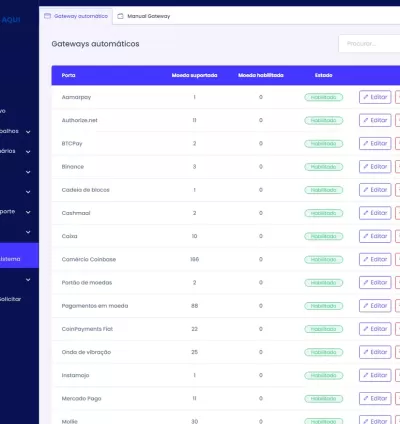
Task: Expand the chevron just above the highlighted sidebar item
Action: click(x=28, y=232)
